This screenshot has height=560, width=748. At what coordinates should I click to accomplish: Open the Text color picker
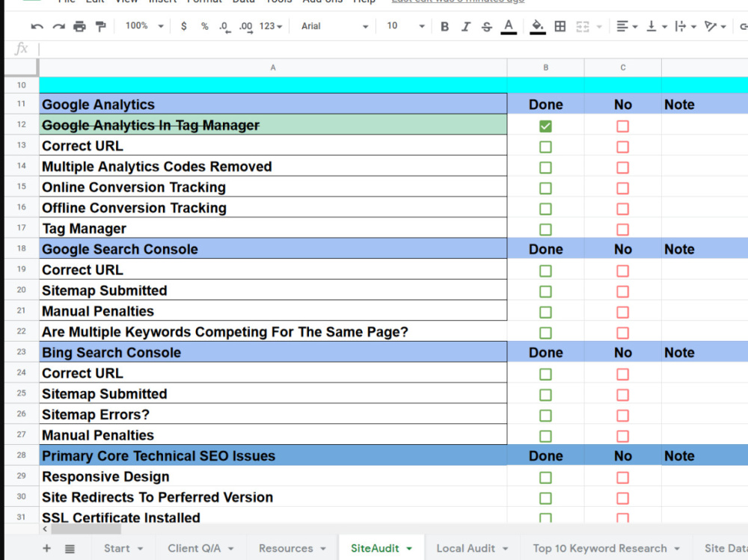point(509,26)
